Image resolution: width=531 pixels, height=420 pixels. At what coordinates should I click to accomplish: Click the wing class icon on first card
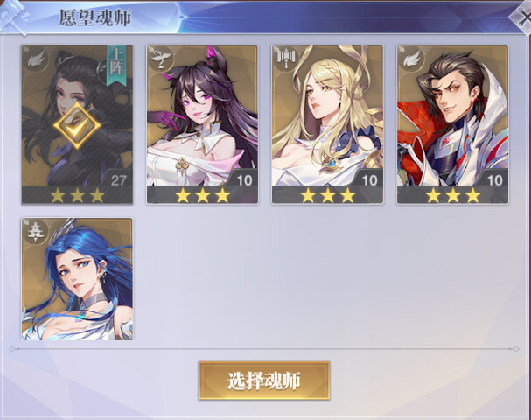coord(36,60)
